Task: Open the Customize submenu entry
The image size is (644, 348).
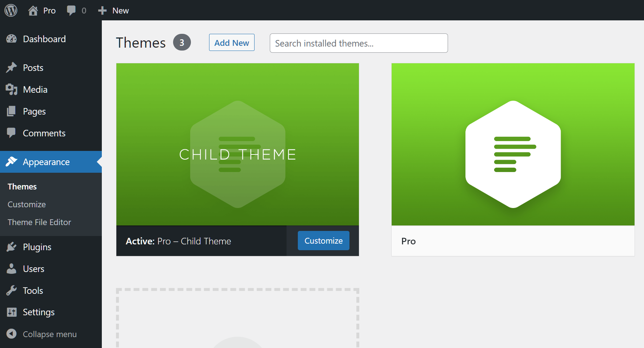Action: 26,204
